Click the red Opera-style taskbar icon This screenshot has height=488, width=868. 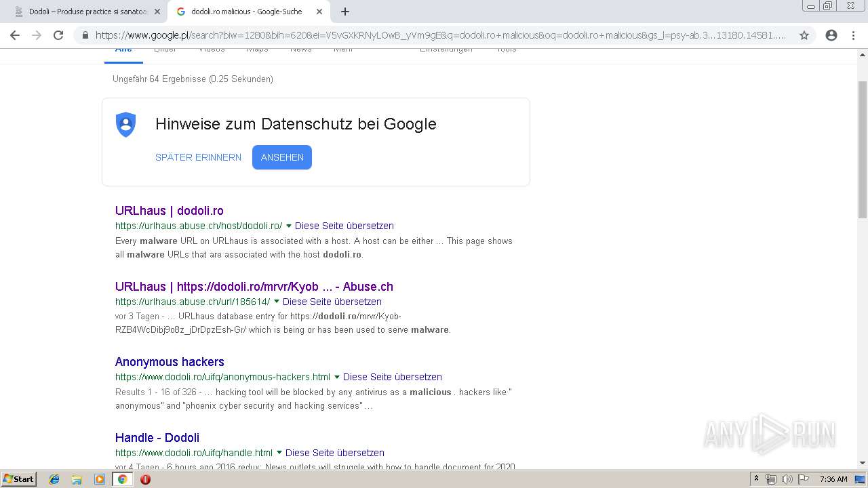point(145,479)
